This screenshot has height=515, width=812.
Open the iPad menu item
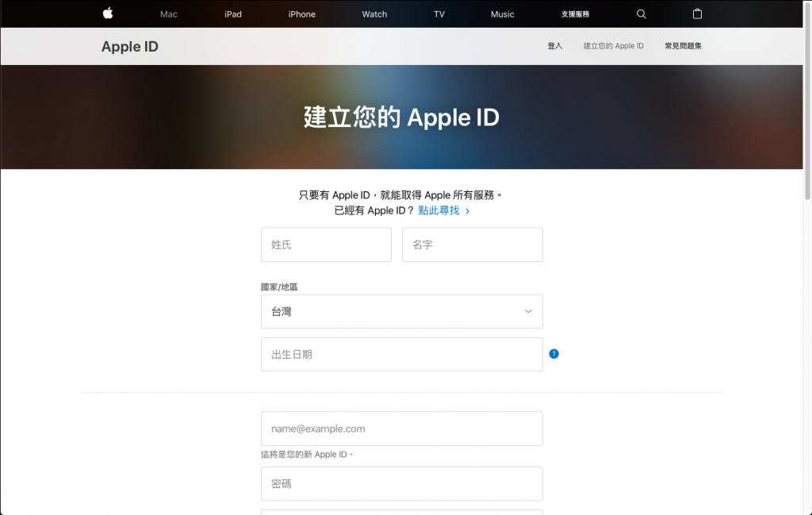point(233,14)
